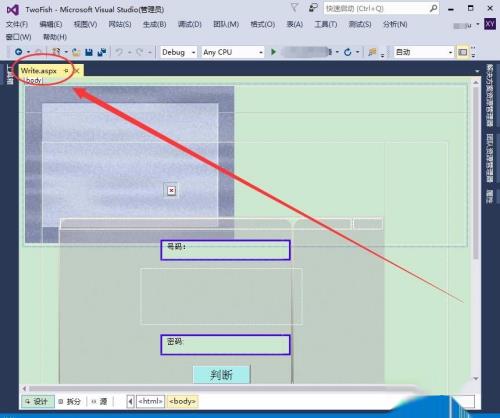Expand the Navigate Backward history dropdown
The width and height of the screenshot is (500, 418).
(x=28, y=52)
